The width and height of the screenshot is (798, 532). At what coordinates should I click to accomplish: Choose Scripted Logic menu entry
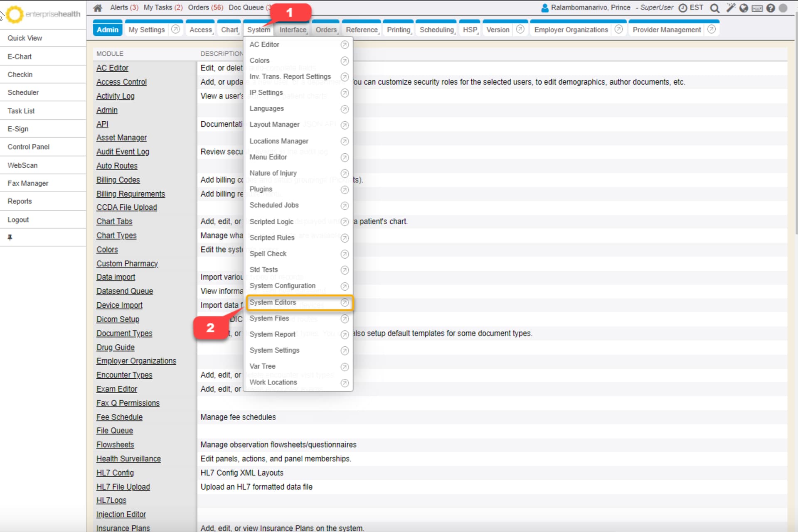coord(271,222)
